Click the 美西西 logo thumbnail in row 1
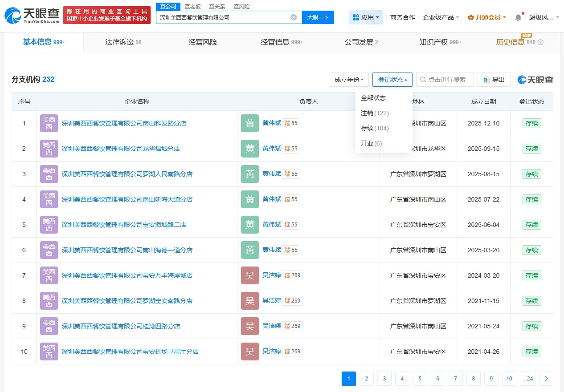The height and width of the screenshot is (392, 564). pos(49,123)
